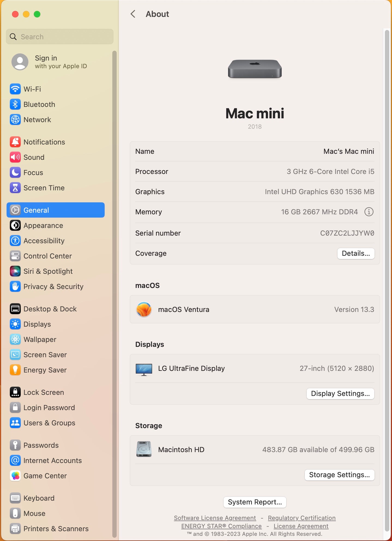Click the Appearance icon

click(15, 226)
